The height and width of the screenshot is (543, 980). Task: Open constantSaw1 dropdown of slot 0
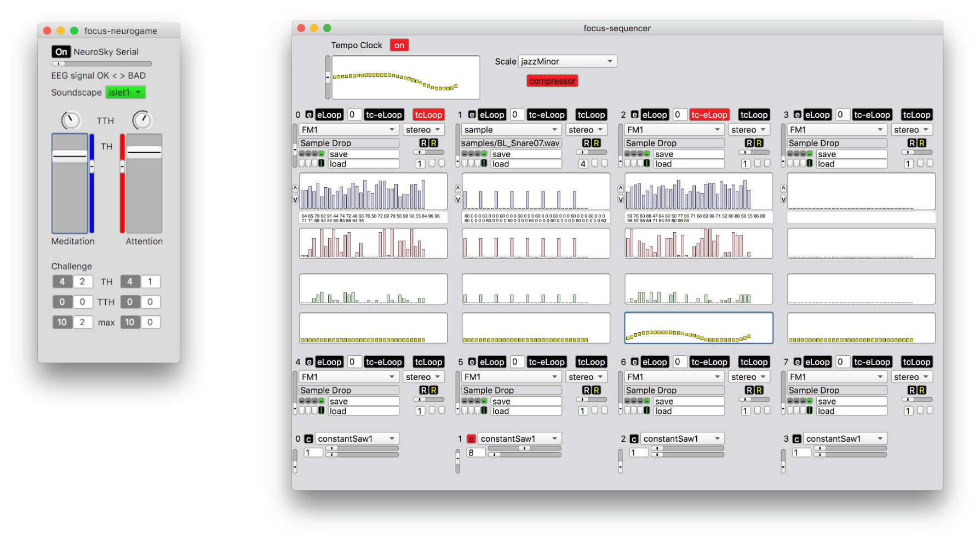pos(357,439)
